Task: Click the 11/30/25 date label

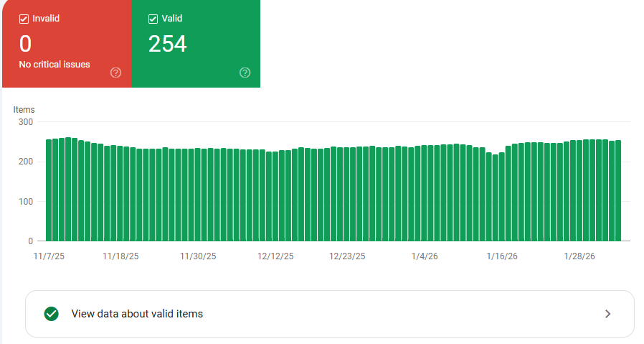Action: pyautogui.click(x=198, y=256)
